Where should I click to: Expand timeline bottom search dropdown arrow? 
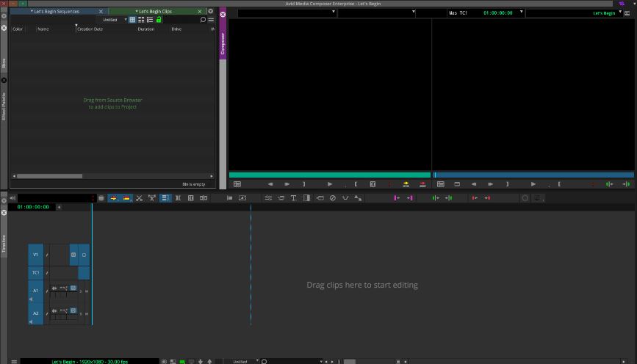click(x=321, y=361)
